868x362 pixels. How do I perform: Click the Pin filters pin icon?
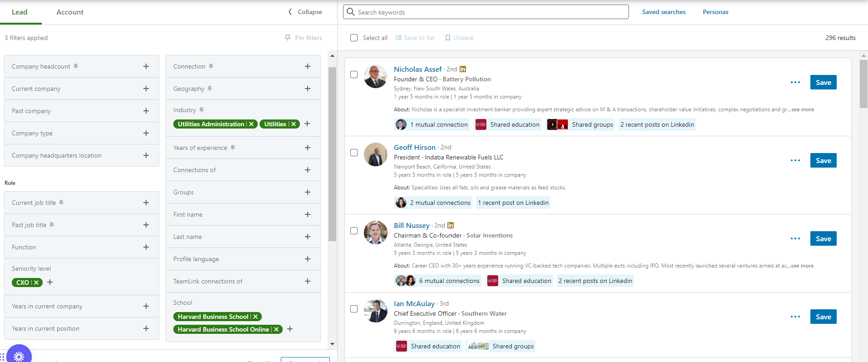(288, 38)
